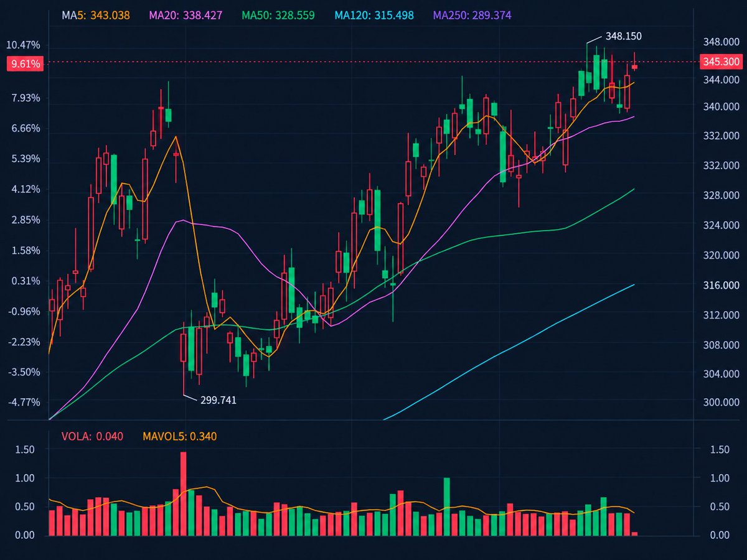Click the 348.000 price axis label

pos(721,42)
